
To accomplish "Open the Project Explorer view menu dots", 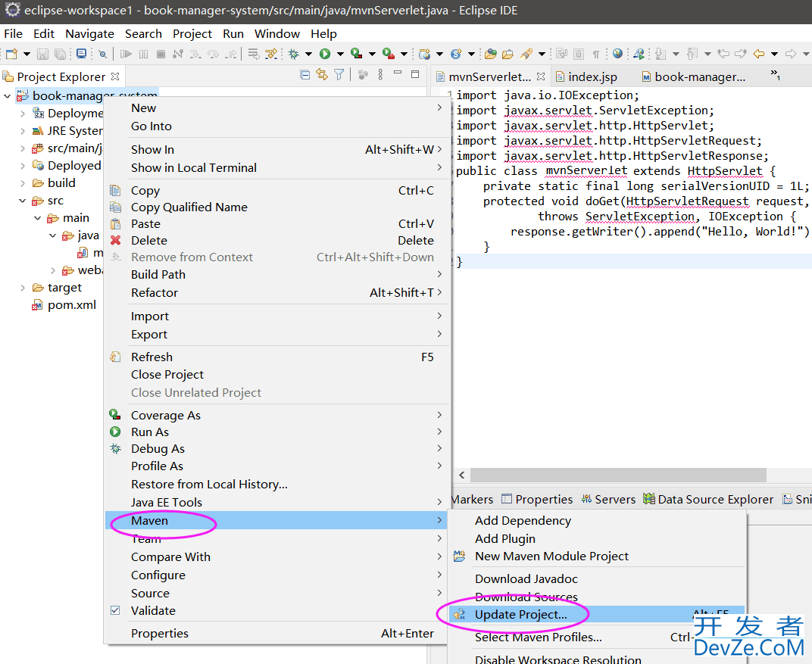I will pos(380,75).
